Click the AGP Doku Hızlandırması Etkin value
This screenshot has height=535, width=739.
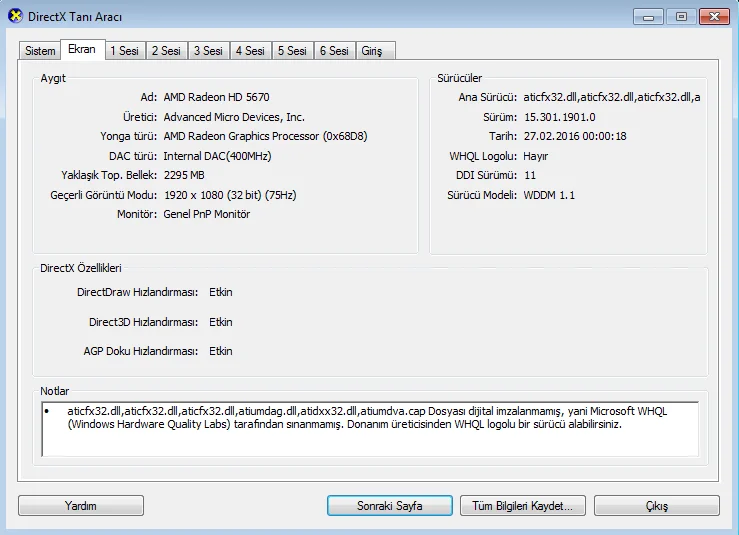point(221,351)
